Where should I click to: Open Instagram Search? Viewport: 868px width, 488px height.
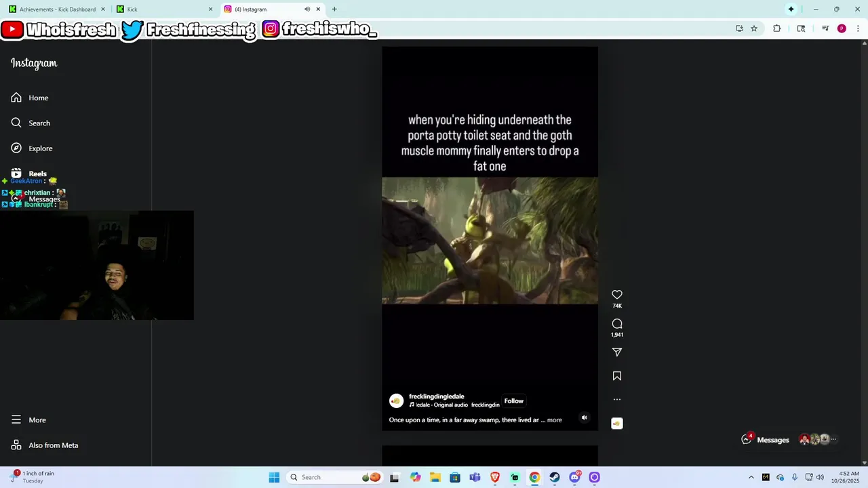31,123
